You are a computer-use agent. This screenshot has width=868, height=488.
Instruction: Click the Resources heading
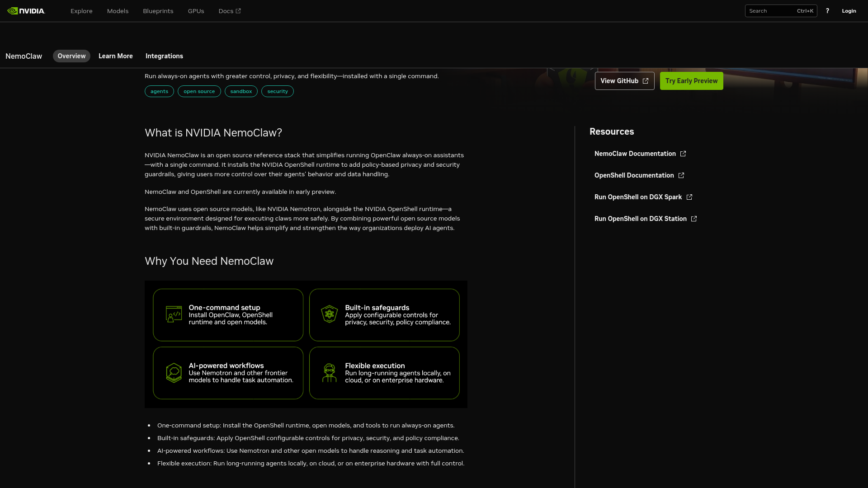click(612, 131)
